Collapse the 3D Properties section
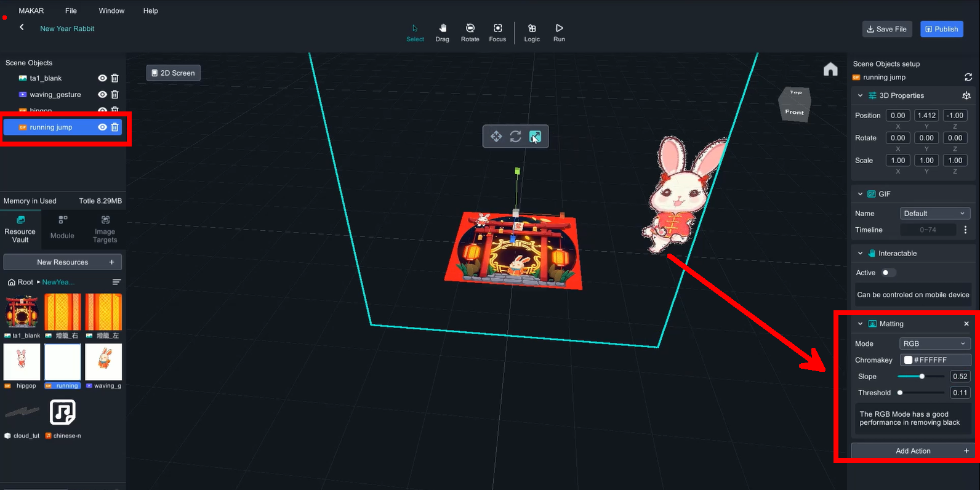980x490 pixels. [x=860, y=95]
